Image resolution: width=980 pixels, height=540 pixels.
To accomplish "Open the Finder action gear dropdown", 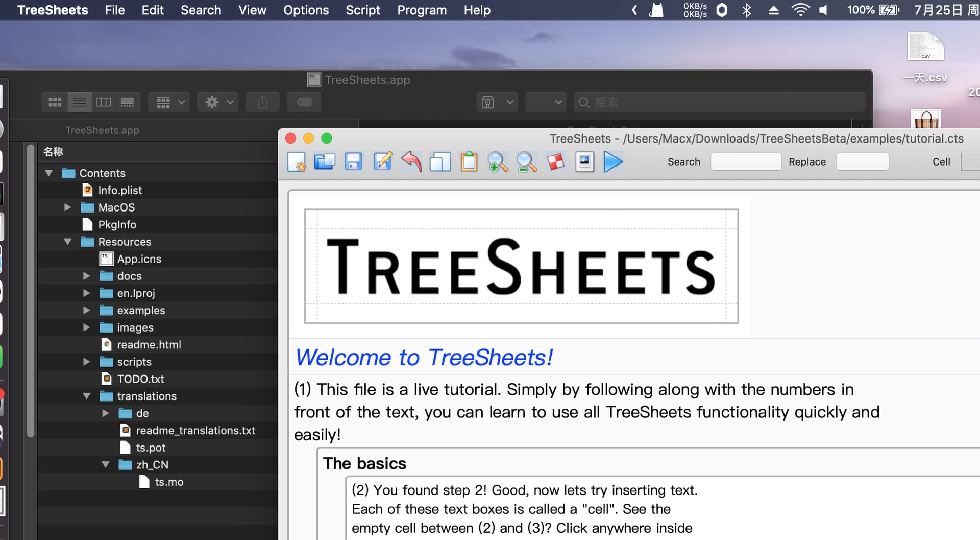I will (x=218, y=102).
